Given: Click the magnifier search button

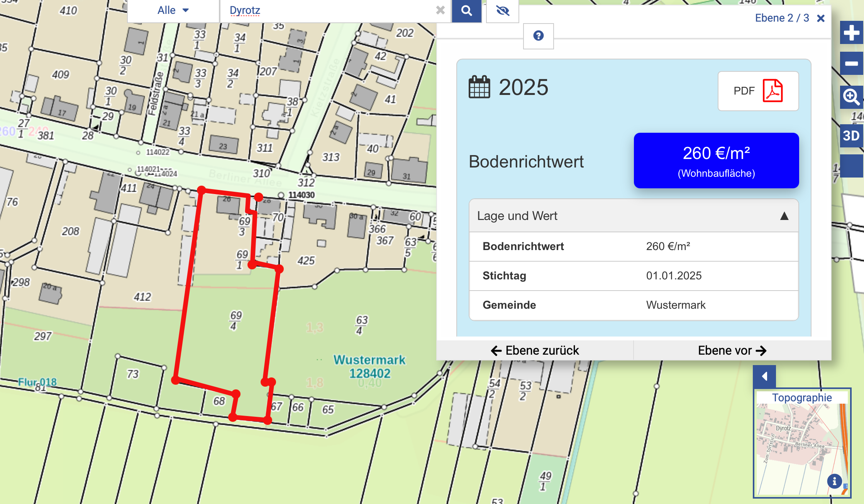Looking at the screenshot, I should point(466,11).
